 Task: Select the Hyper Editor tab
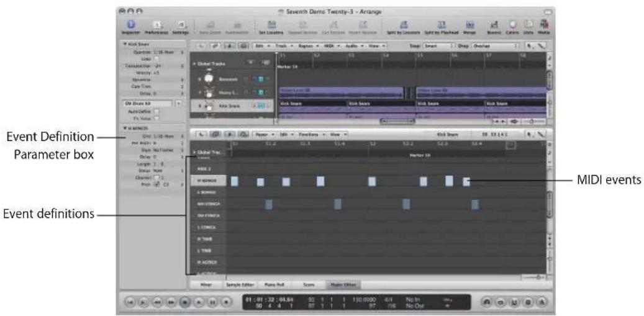pyautogui.click(x=343, y=284)
